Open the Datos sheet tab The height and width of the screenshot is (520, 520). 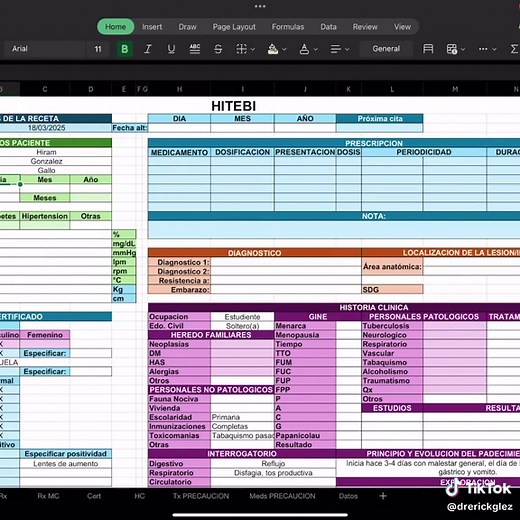point(348,496)
